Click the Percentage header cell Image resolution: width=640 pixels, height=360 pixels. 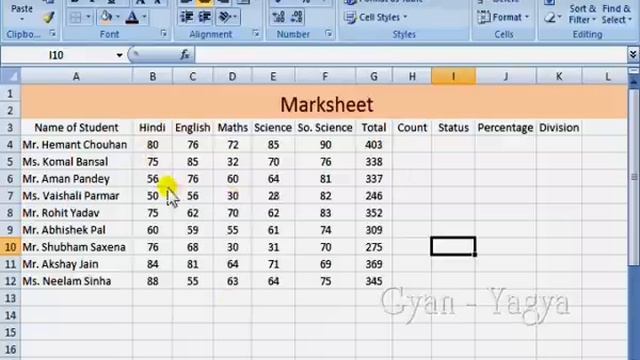tap(505, 128)
